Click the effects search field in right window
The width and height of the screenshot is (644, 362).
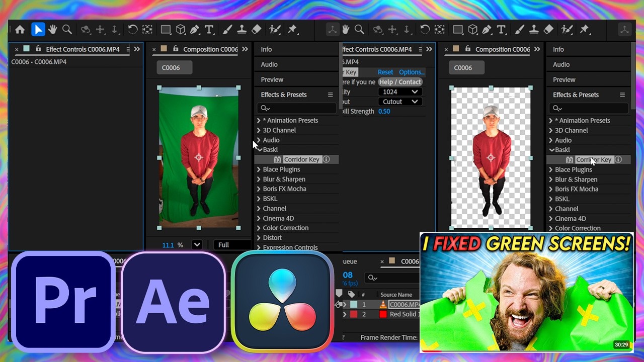point(589,108)
